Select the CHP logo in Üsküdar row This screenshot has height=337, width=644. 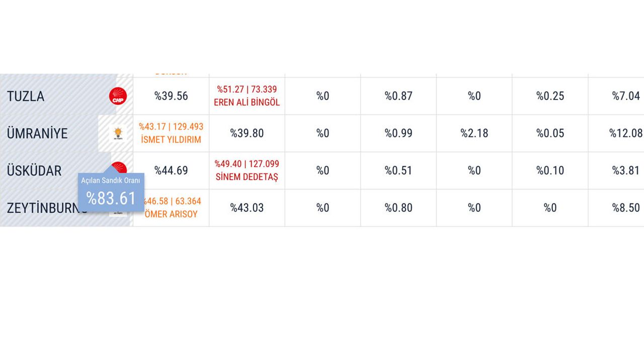coord(119,167)
